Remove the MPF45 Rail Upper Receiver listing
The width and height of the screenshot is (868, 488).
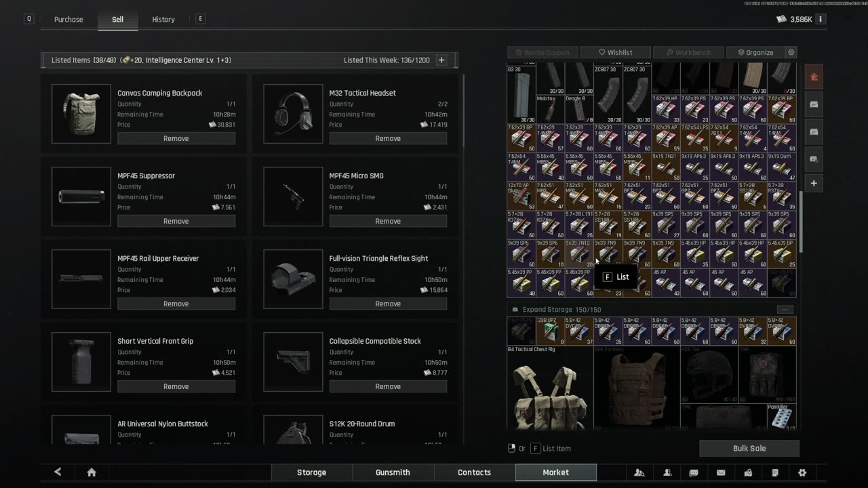click(x=176, y=304)
